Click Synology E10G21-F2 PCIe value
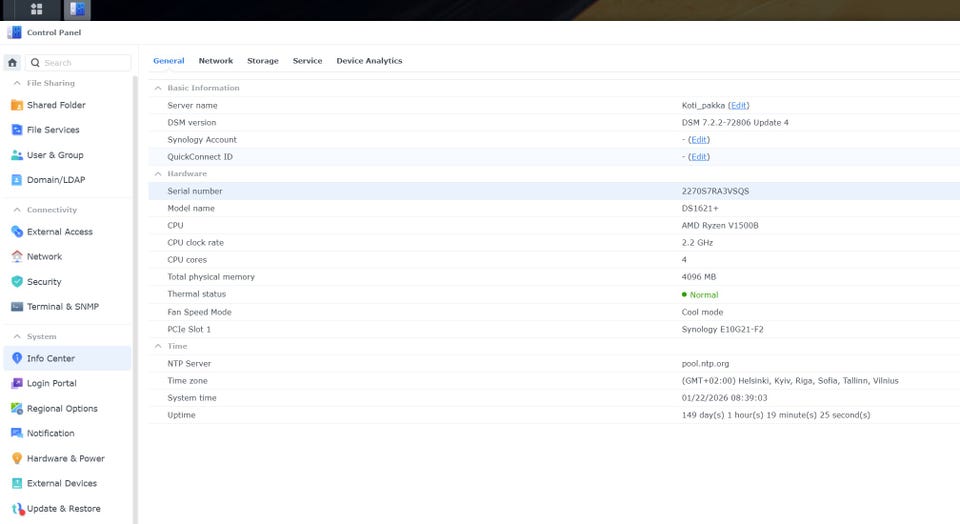 [722, 329]
